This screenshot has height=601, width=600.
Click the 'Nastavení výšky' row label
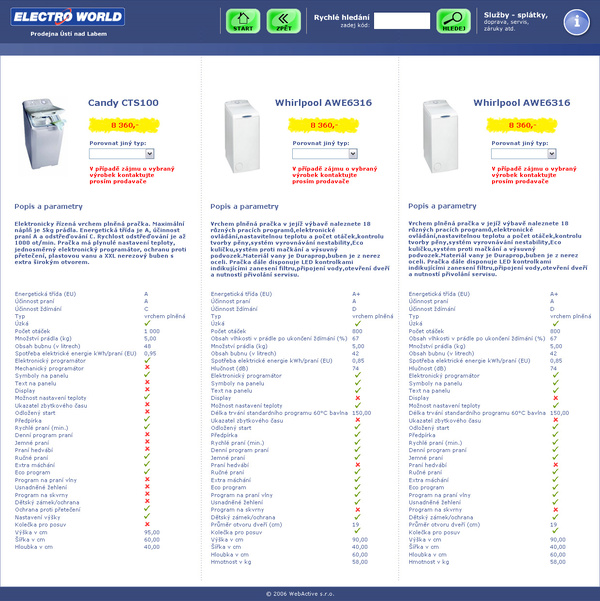pyautogui.click(x=38, y=517)
